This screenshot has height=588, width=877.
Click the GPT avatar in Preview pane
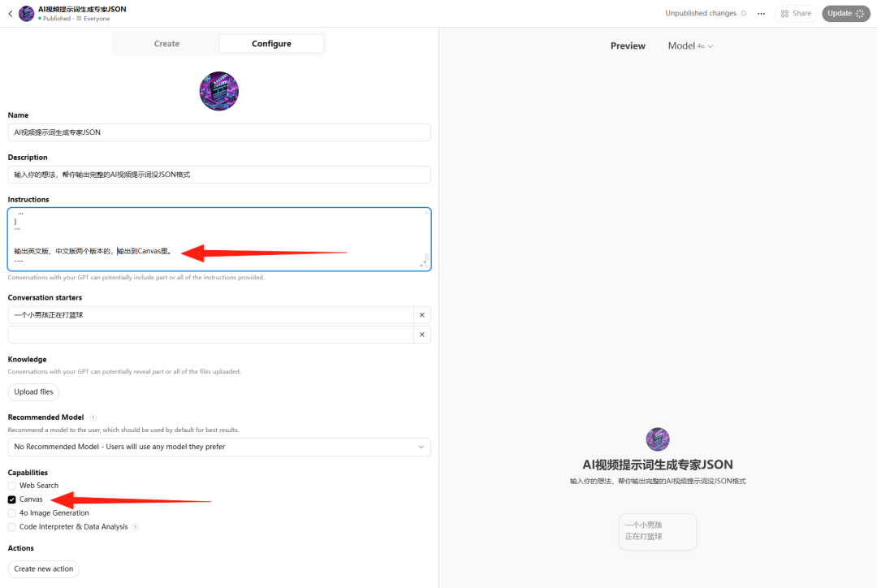pyautogui.click(x=657, y=439)
